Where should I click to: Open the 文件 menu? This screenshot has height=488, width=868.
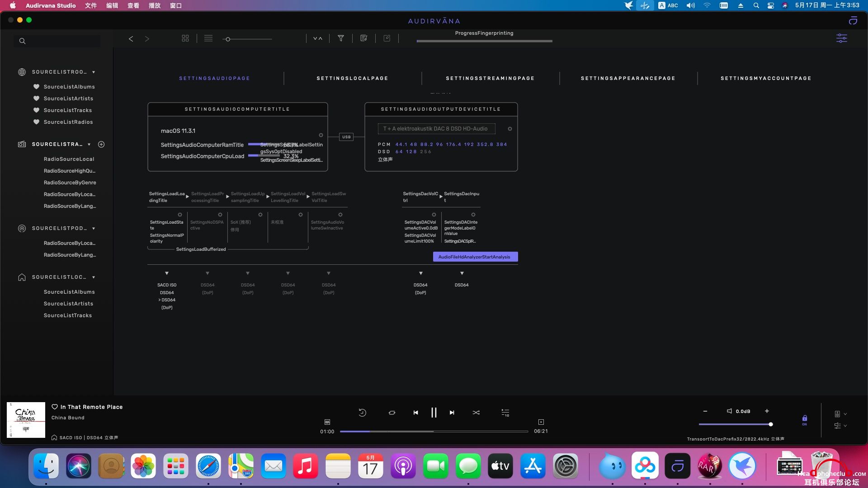pyautogui.click(x=91, y=5)
